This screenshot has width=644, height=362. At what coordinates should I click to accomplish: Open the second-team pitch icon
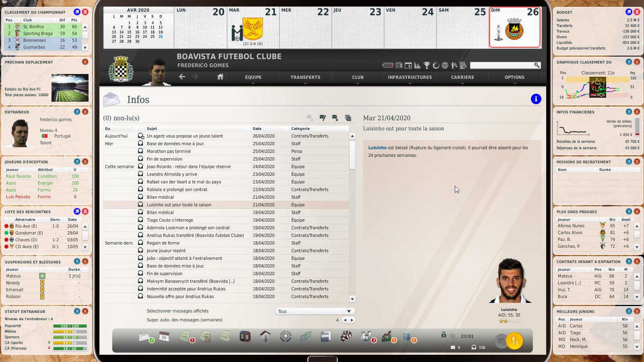click(x=205, y=336)
